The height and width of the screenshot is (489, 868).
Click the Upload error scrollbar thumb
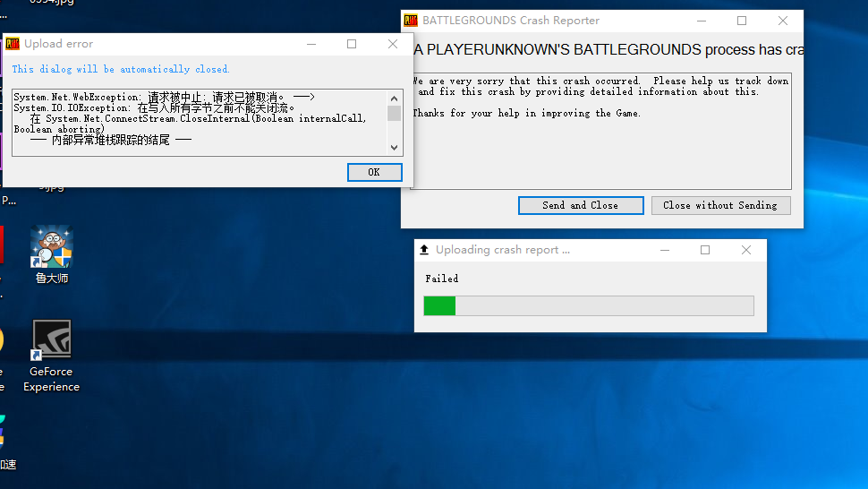[x=394, y=113]
